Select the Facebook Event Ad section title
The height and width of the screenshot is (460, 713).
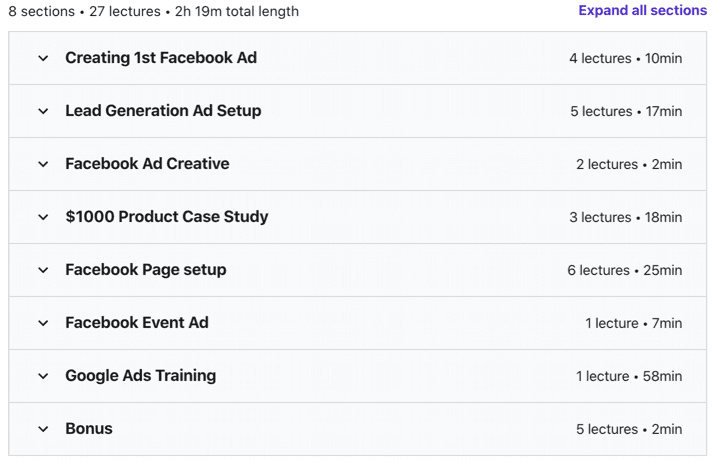[x=137, y=323]
